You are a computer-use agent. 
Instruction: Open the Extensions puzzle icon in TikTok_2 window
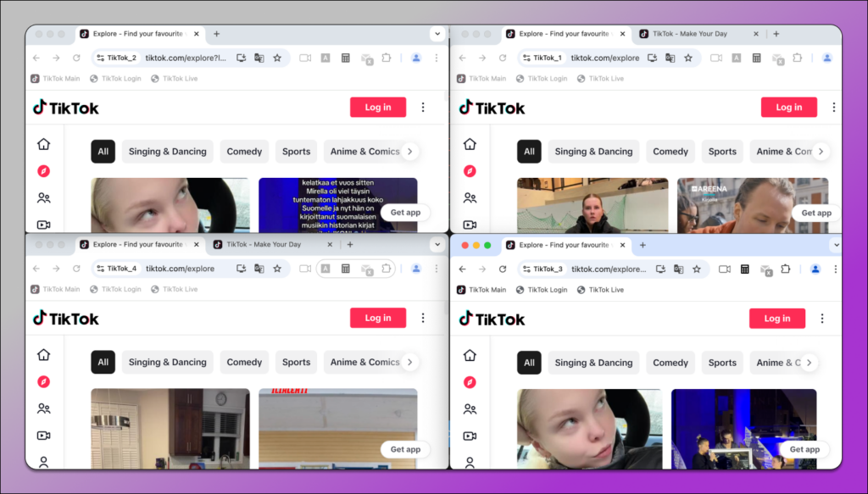tap(387, 58)
